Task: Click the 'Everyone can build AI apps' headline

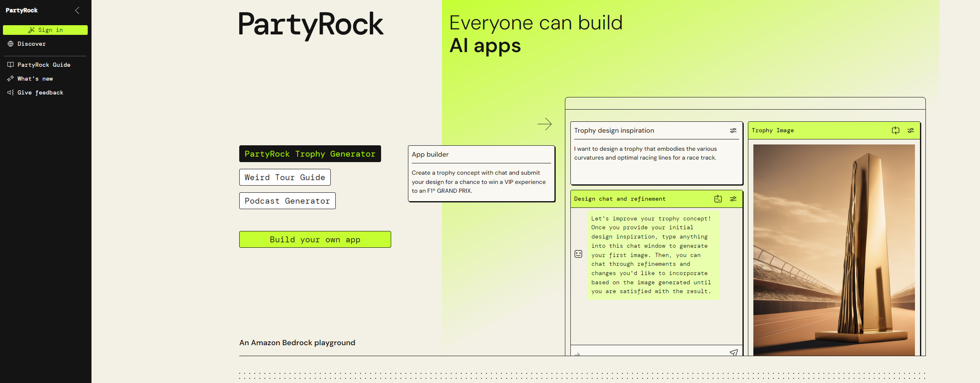Action: tap(536, 34)
